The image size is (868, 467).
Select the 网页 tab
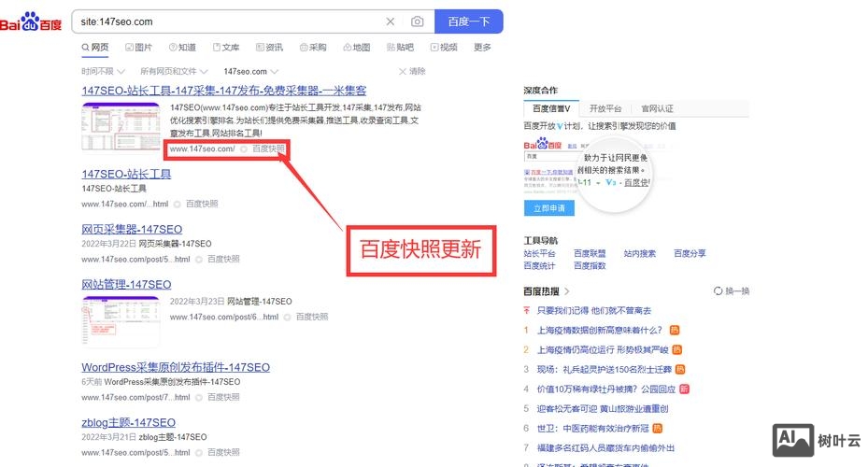tap(94, 48)
